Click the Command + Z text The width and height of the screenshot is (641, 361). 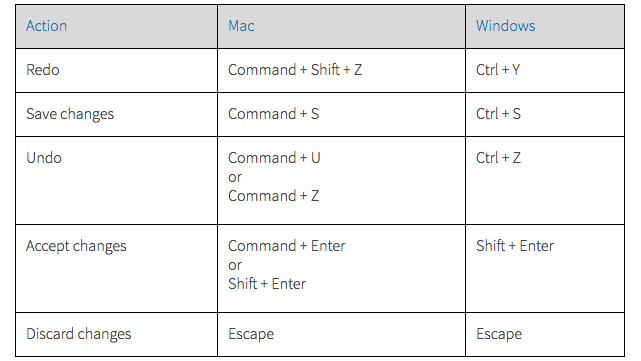[x=273, y=196]
